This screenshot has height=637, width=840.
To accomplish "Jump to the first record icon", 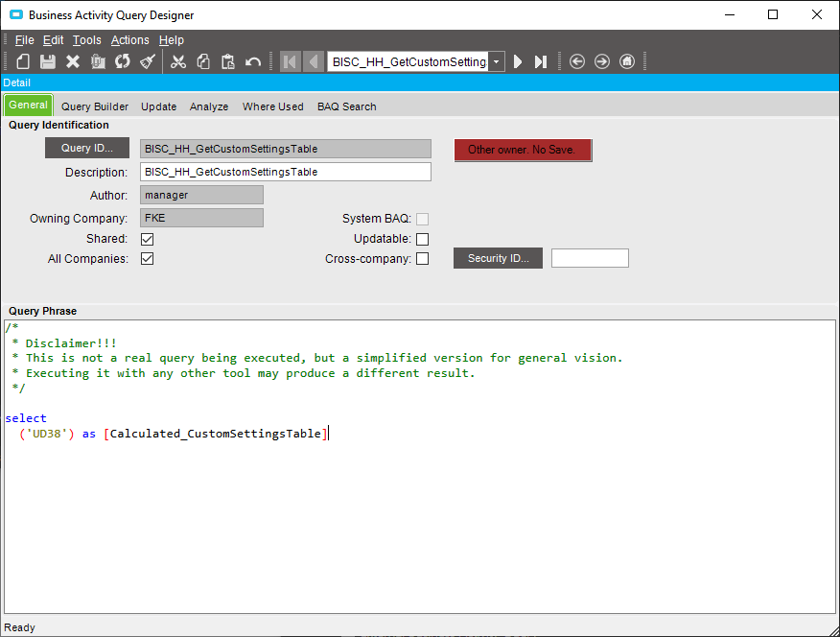I will point(290,61).
